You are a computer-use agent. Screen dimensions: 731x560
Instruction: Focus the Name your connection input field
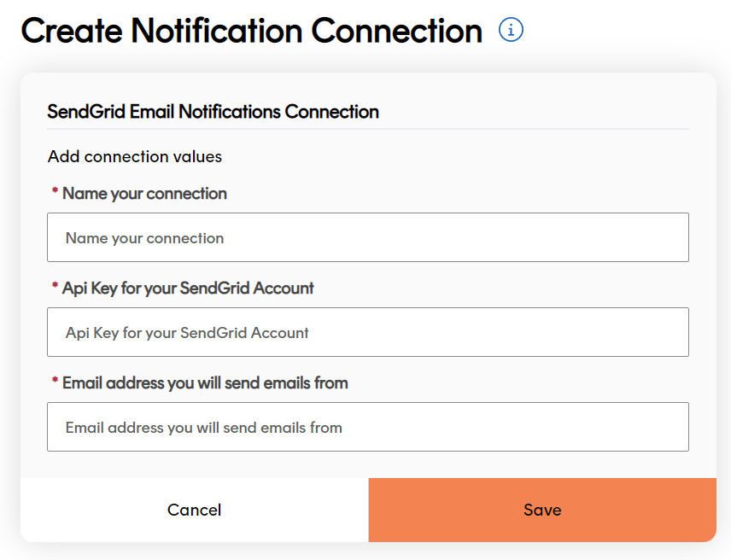(x=367, y=237)
